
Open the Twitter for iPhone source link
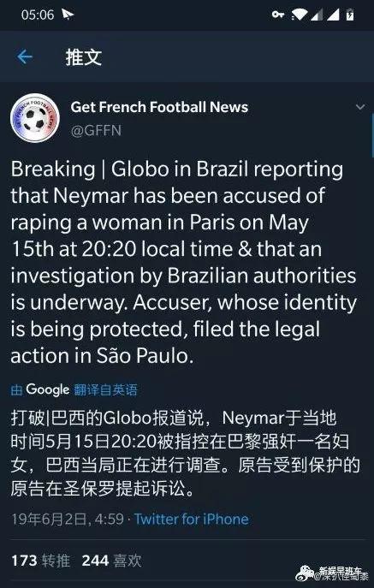coord(192,520)
